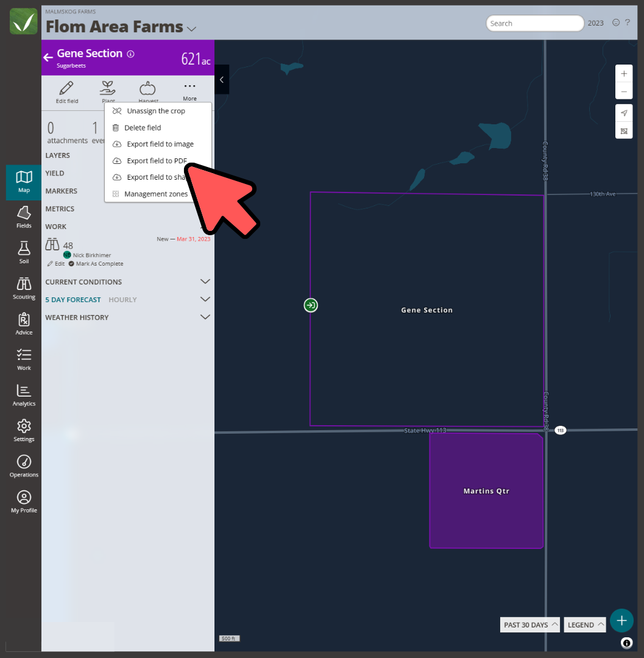The image size is (644, 658).
Task: Open the Advice section
Action: click(x=24, y=324)
